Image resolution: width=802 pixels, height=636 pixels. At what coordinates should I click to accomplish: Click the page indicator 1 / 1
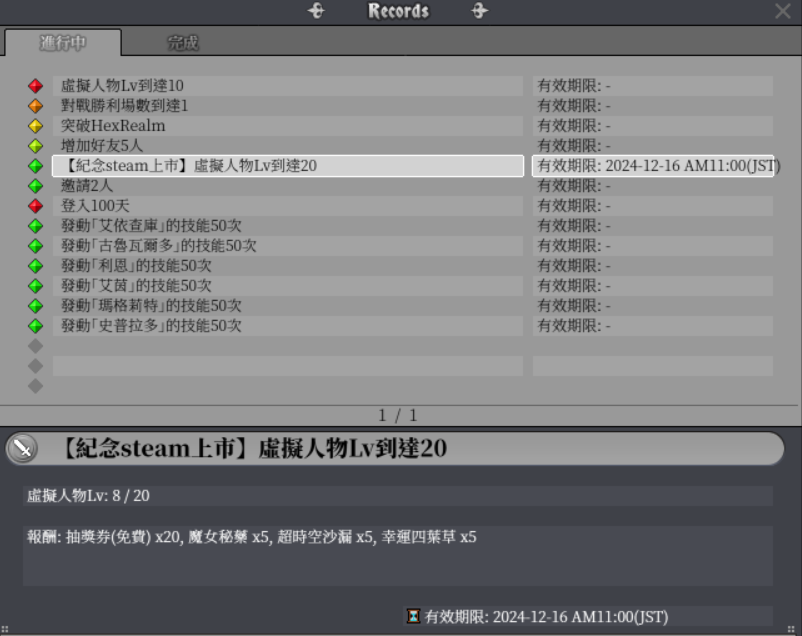[397, 415]
